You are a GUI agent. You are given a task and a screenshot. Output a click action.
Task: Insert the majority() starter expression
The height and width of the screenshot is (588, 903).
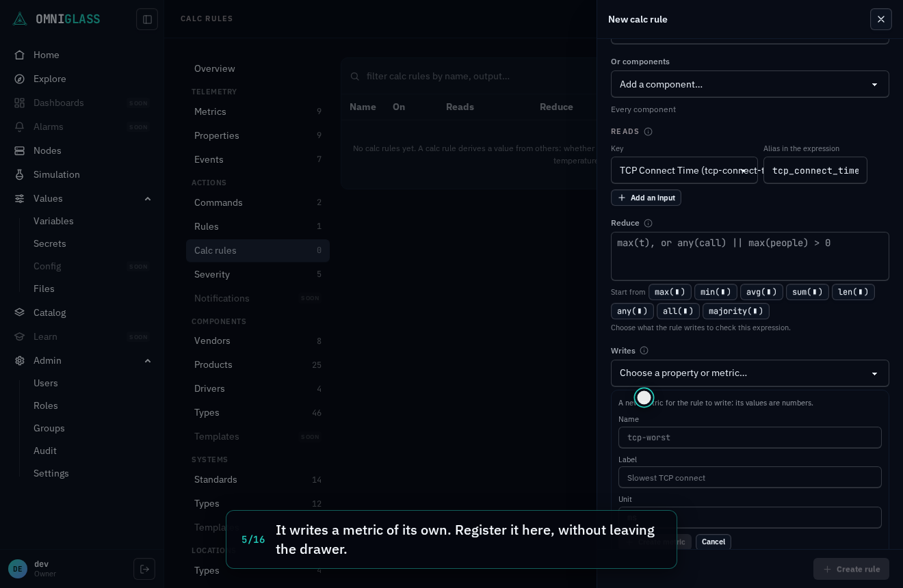(736, 311)
